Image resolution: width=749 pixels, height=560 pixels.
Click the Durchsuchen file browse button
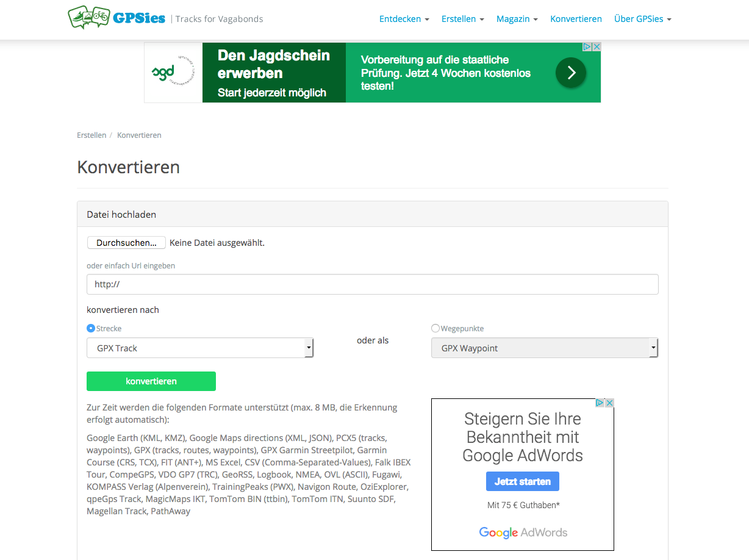pos(126,243)
